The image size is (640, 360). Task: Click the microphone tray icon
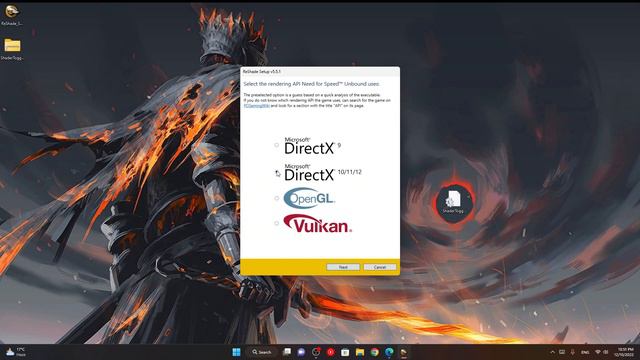pos(572,352)
